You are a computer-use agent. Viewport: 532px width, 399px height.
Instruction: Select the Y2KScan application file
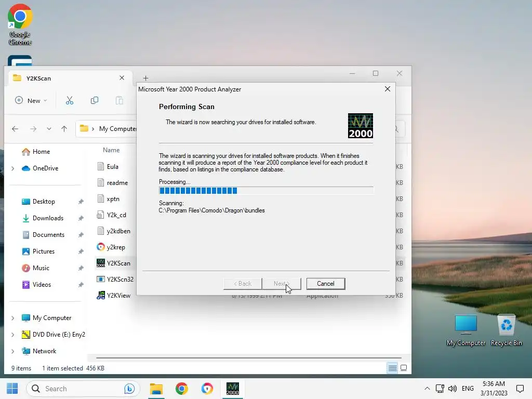pos(118,263)
